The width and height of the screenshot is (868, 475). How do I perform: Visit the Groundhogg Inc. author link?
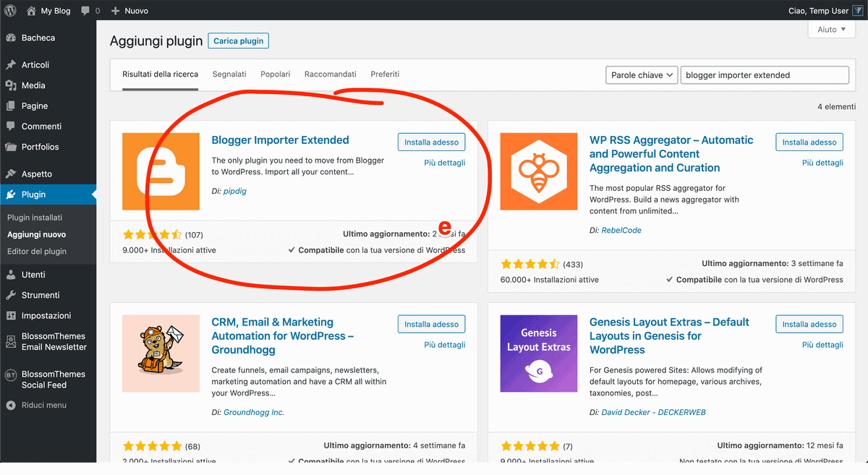(254, 413)
